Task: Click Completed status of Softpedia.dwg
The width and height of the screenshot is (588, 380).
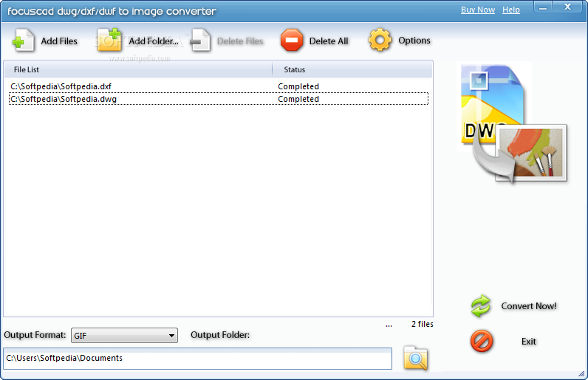Action: pyautogui.click(x=298, y=99)
